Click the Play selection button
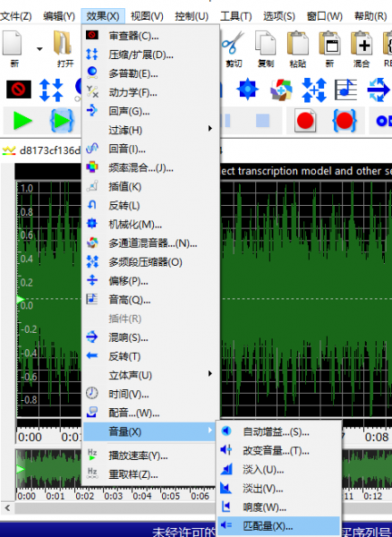The image size is (392, 537). click(x=62, y=121)
